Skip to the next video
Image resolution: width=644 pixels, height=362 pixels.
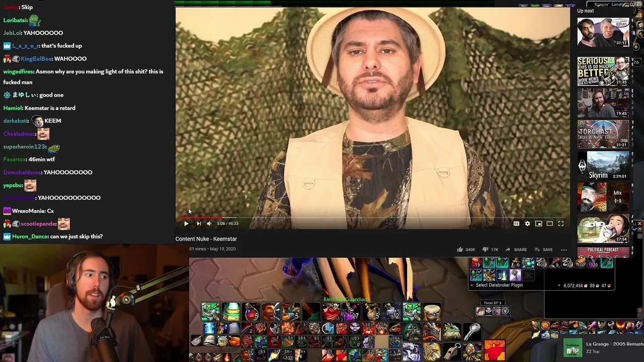tap(199, 224)
